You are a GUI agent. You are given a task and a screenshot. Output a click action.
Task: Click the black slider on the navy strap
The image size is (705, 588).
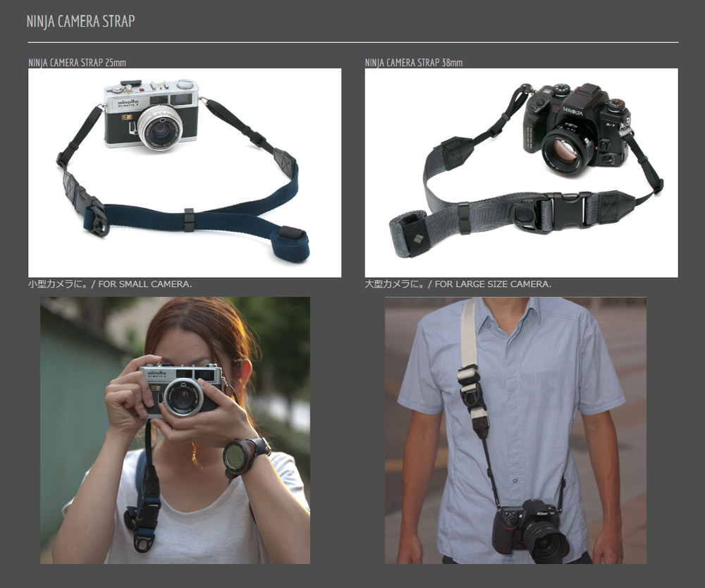click(x=189, y=219)
